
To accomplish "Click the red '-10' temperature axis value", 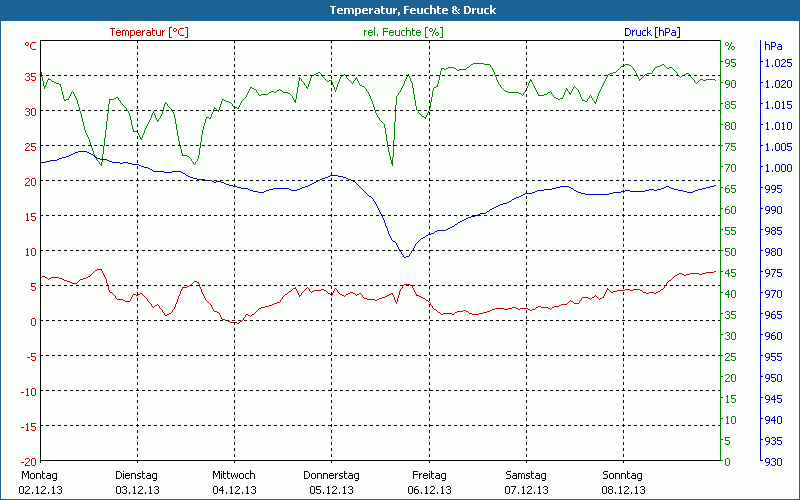I will [29, 391].
